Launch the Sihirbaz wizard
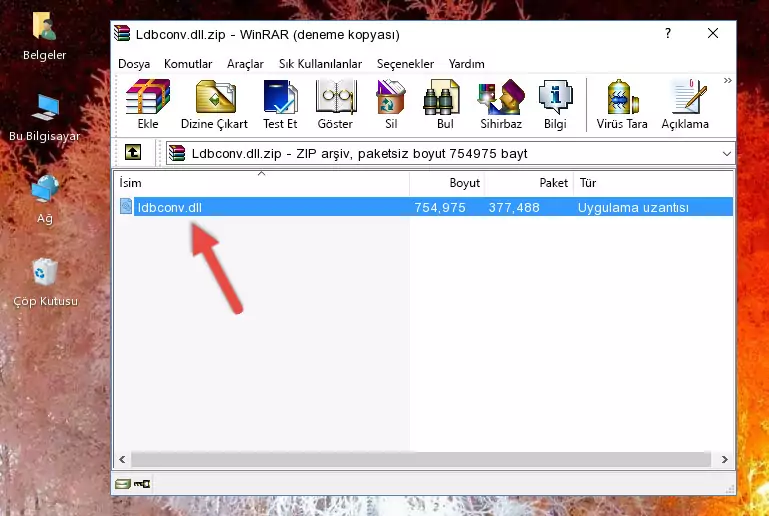The image size is (769, 516). pyautogui.click(x=501, y=104)
